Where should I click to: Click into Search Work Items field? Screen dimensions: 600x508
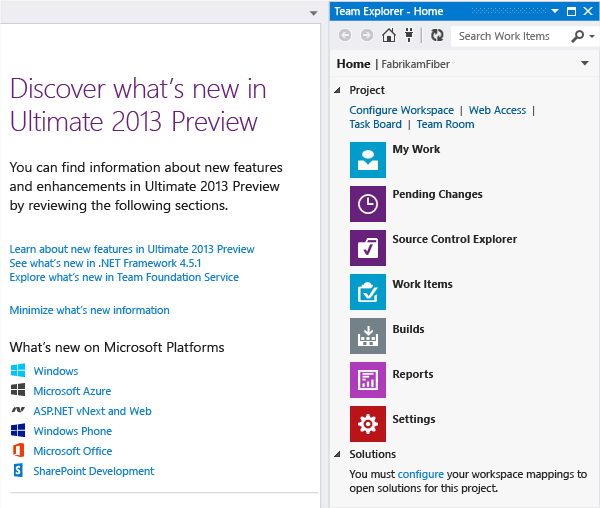(x=510, y=36)
